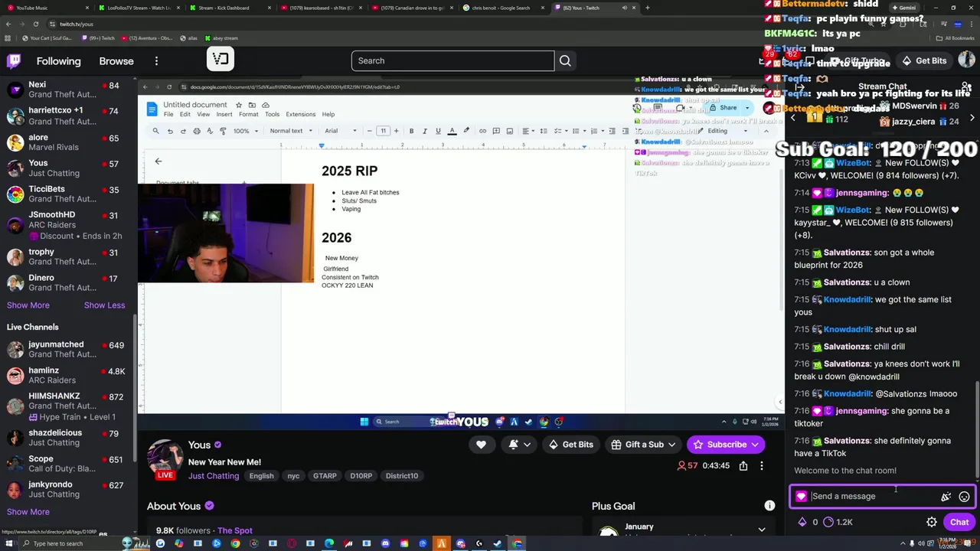Screen dimensions: 980x551
Task: Open Microsoft Edge in taskbar
Action: click(x=329, y=543)
